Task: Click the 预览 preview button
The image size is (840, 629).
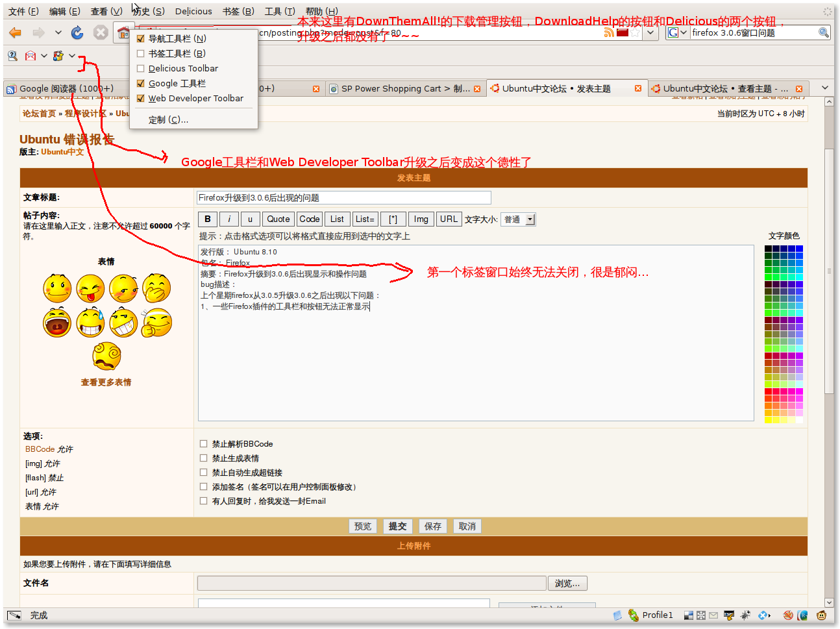Action: [363, 526]
